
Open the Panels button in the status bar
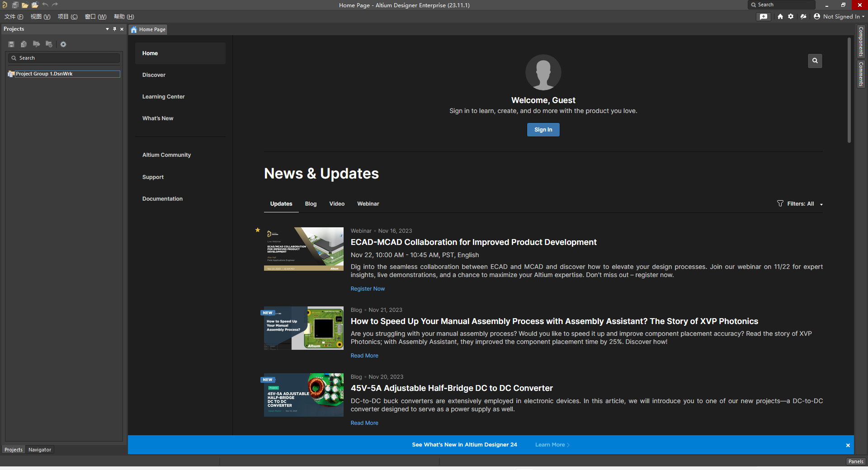pos(856,461)
